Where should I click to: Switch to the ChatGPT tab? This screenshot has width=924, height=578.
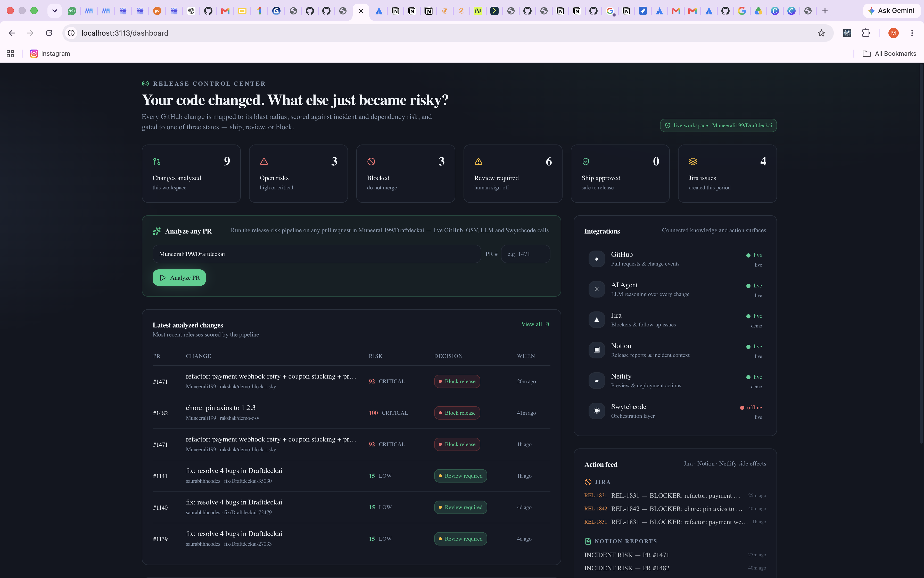click(191, 11)
